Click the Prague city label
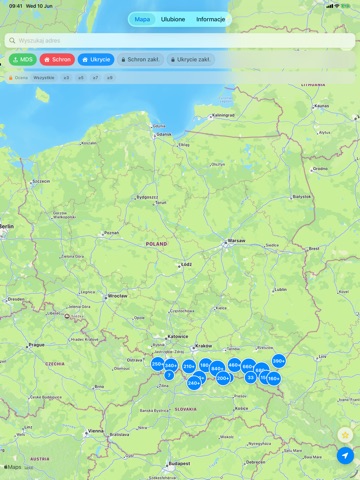 coord(37,345)
